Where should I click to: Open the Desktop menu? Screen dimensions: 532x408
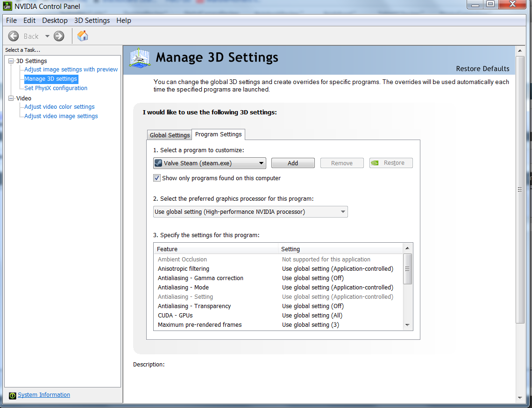point(55,21)
